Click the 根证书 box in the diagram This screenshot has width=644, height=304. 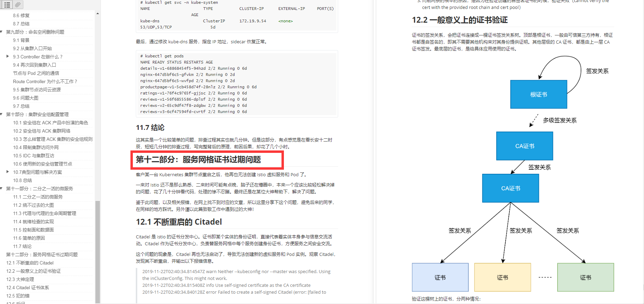click(x=539, y=94)
